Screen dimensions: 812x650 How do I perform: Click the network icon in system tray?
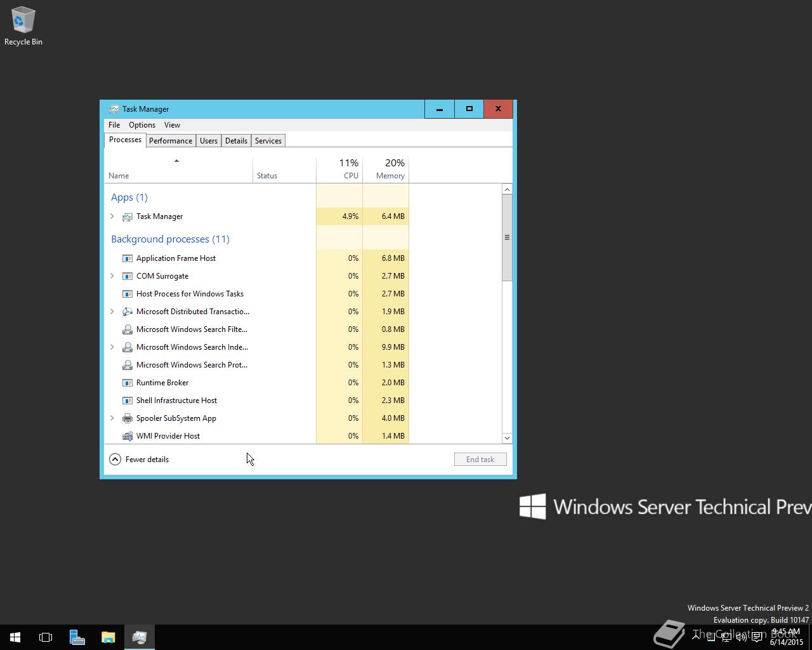(x=726, y=637)
